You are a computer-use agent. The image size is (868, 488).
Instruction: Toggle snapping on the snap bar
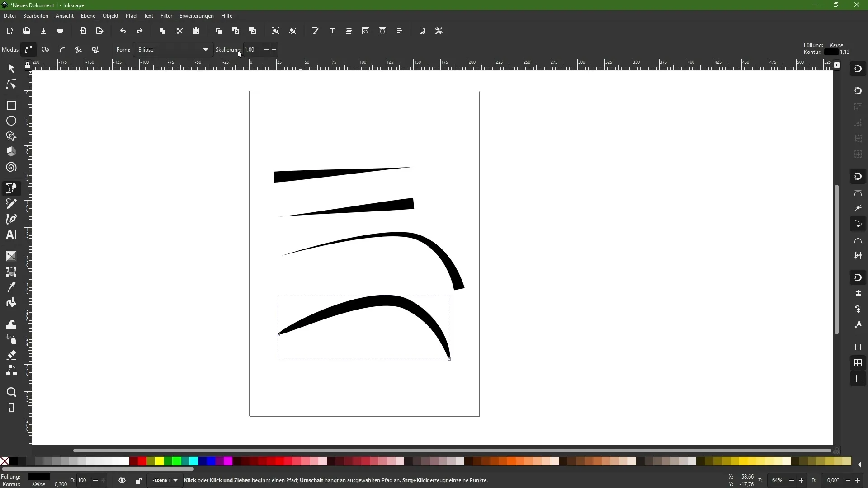click(858, 69)
